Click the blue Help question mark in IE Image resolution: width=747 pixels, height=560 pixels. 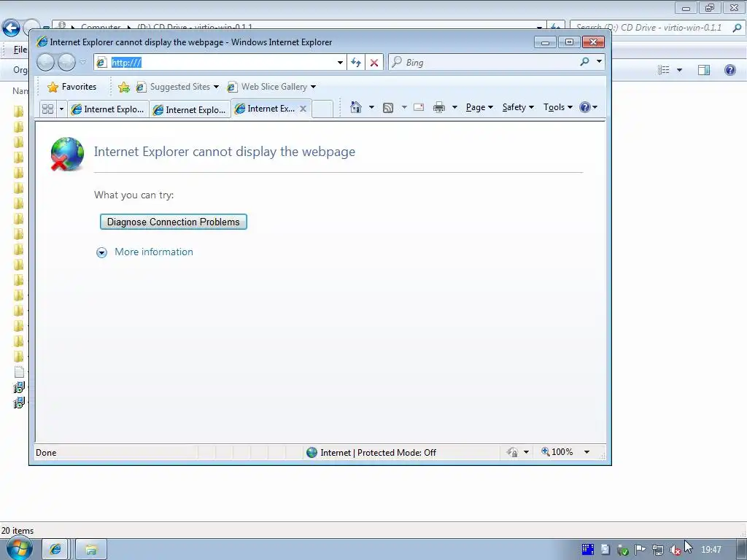(x=584, y=107)
